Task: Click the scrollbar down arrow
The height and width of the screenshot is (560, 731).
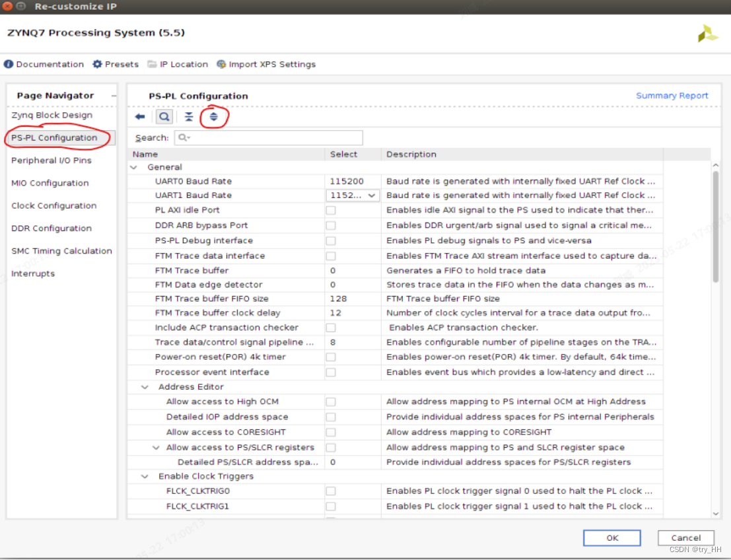Action: tap(716, 513)
